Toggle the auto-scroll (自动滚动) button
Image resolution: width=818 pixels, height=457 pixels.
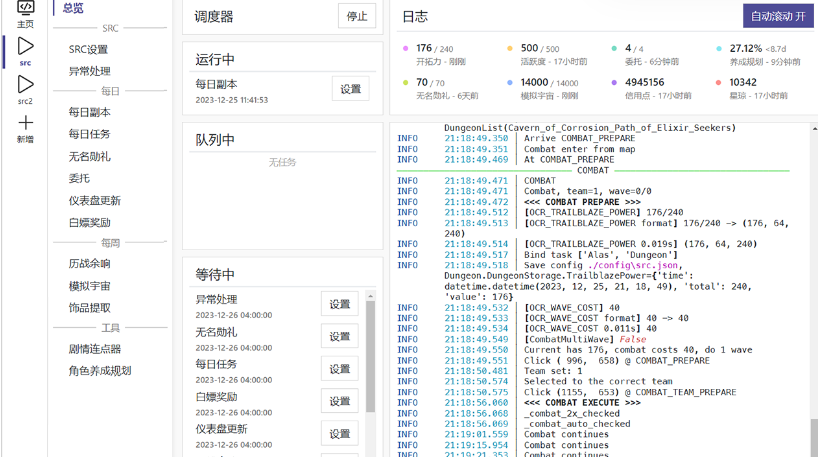777,16
